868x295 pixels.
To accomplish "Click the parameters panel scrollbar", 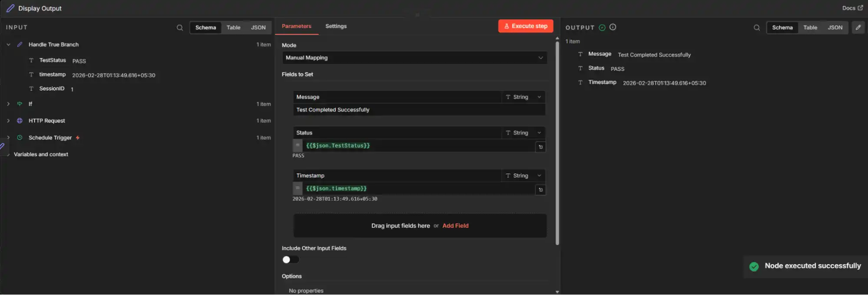I will tap(557, 143).
